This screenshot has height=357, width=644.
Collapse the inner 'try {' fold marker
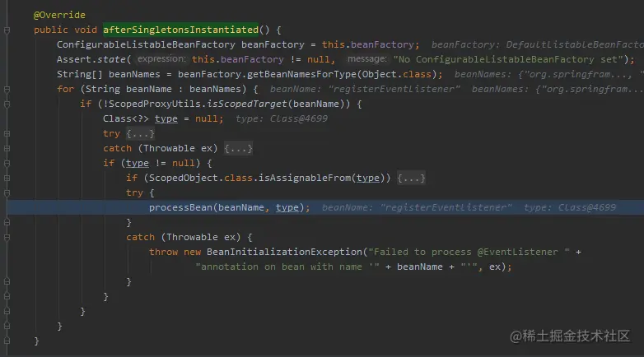[x=7, y=192]
